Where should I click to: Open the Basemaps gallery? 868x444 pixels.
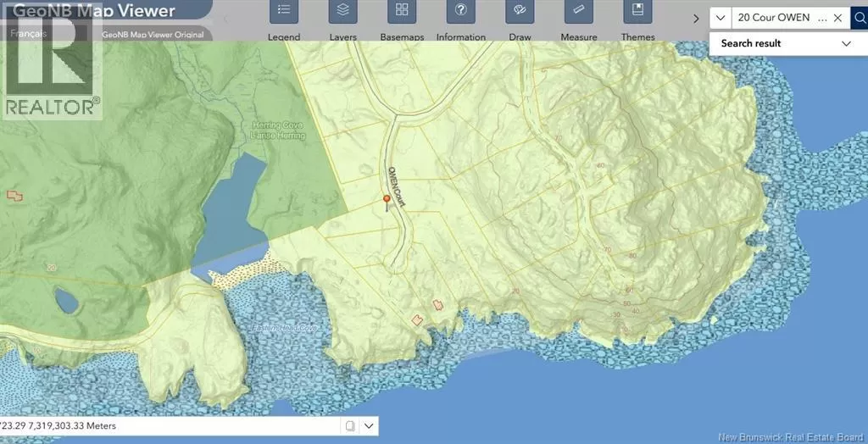pos(402,12)
